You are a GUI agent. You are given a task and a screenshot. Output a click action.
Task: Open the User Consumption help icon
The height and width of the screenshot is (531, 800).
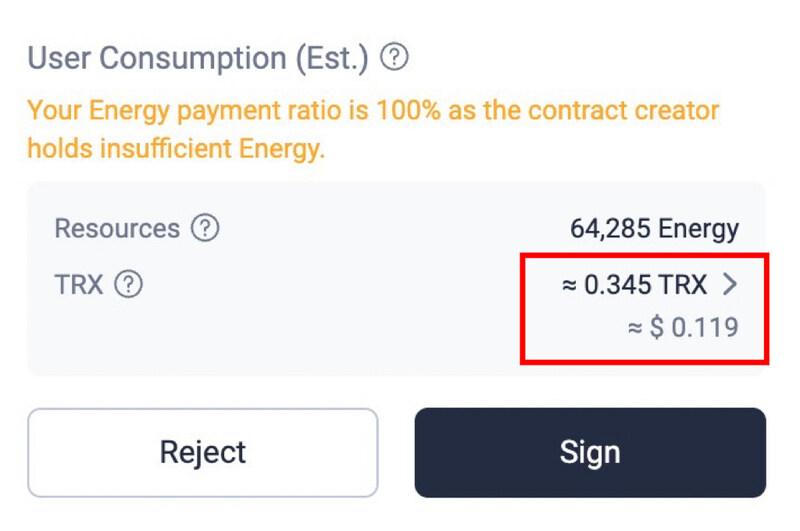[394, 57]
